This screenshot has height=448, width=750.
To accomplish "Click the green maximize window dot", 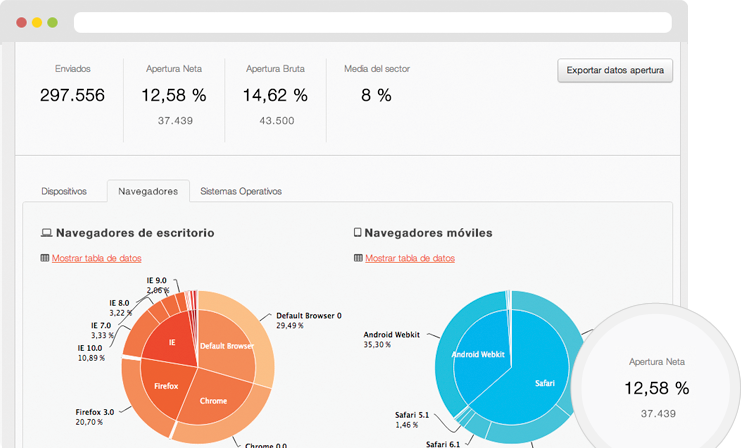I will [52, 22].
